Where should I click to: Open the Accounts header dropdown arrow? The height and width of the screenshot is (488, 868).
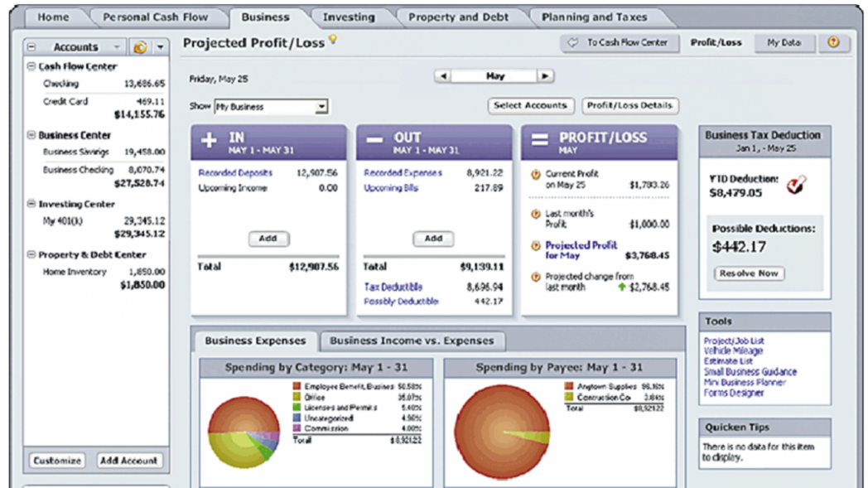(160, 48)
